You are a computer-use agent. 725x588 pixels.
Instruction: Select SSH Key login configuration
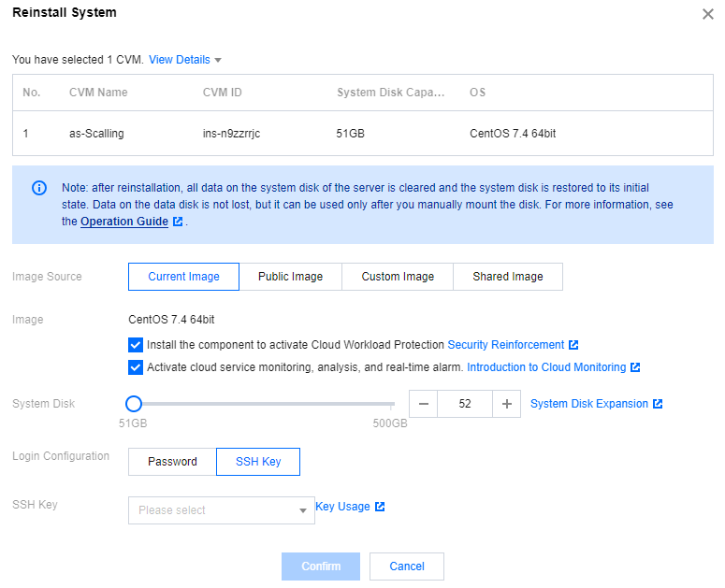point(258,462)
